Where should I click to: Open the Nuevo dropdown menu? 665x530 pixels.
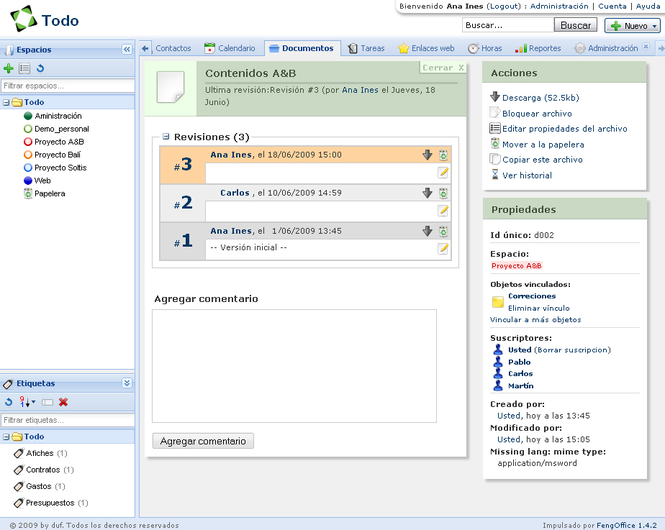[632, 26]
